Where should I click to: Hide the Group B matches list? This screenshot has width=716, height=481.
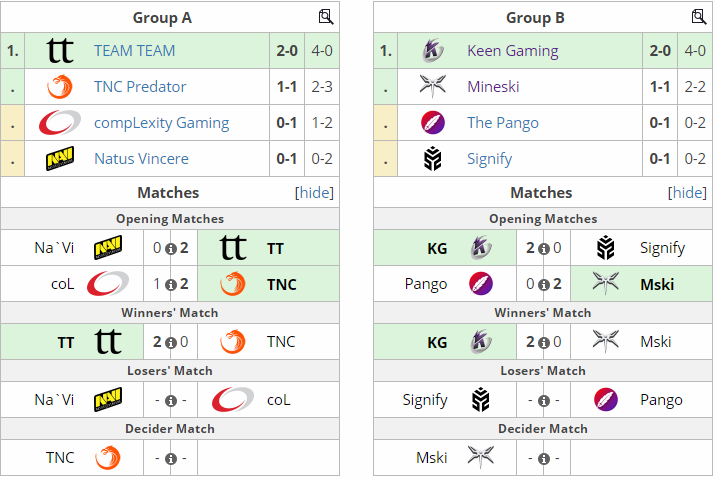(x=687, y=193)
